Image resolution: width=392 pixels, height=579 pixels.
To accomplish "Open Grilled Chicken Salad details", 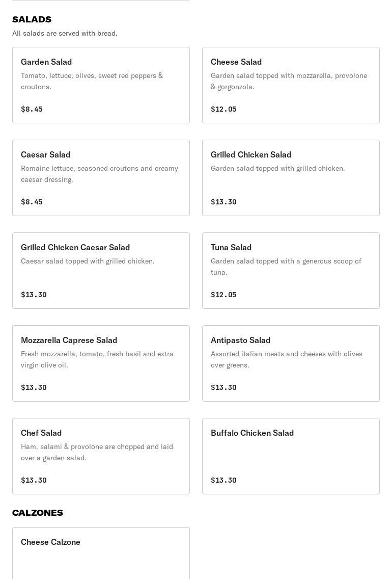I will coord(291,178).
